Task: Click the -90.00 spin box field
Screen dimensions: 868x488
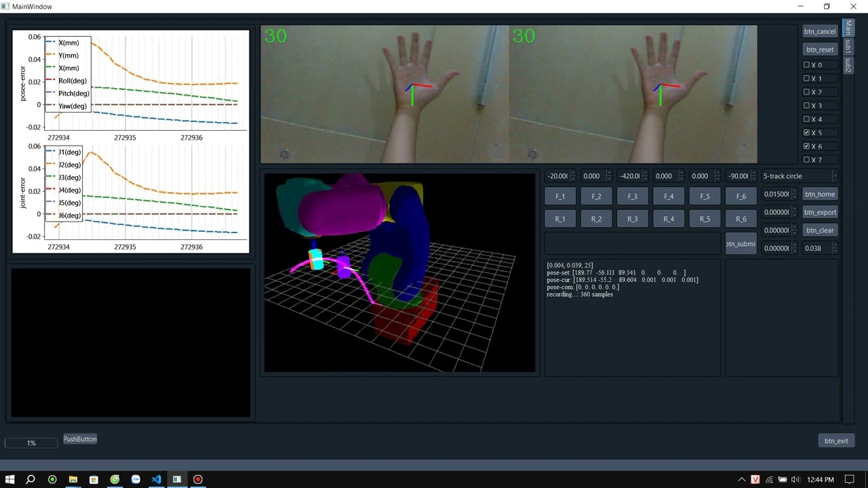Action: click(x=741, y=176)
